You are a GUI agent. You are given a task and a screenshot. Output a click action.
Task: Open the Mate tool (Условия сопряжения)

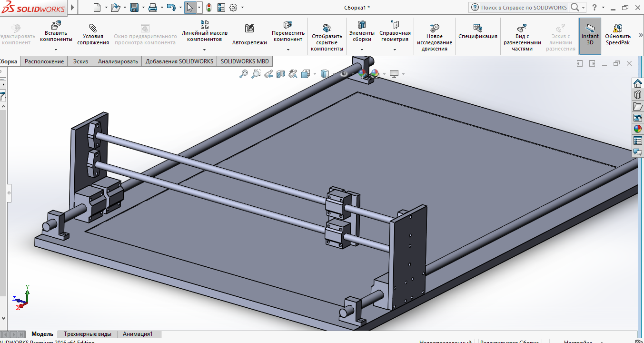93,34
